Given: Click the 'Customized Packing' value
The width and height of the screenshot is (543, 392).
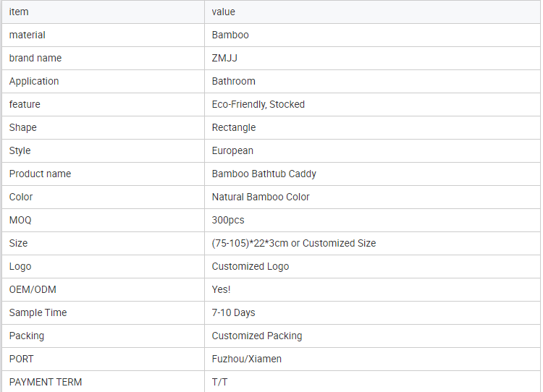Looking at the screenshot, I should point(256,336).
